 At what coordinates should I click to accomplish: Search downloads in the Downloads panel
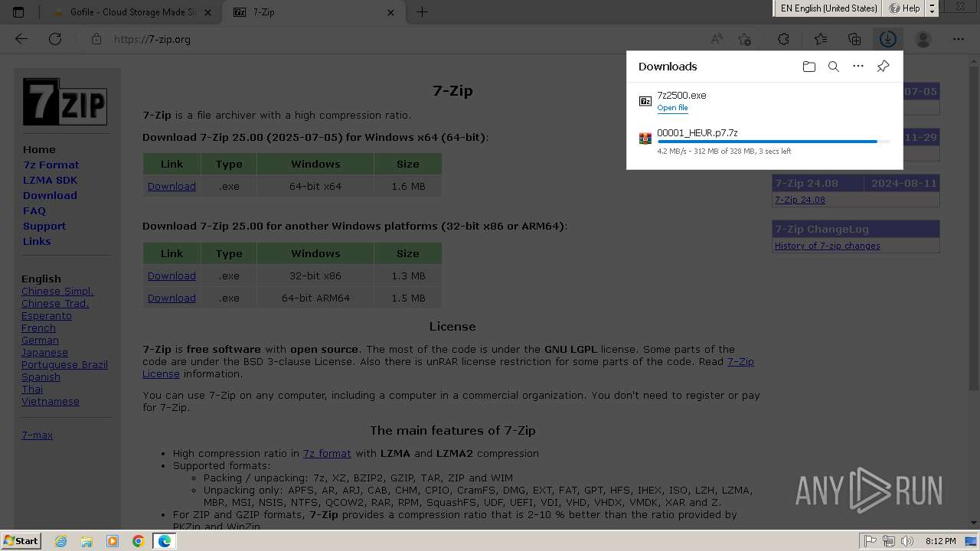pos(834,67)
